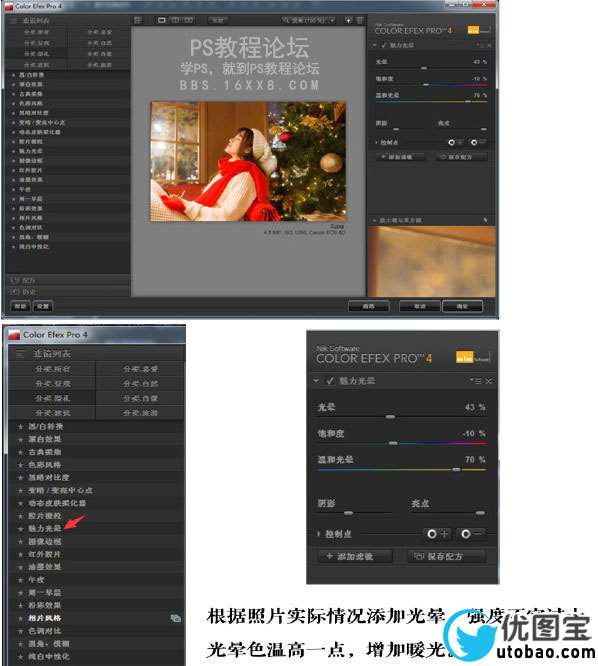Click the 历史 history icon in the left panel

15,292
